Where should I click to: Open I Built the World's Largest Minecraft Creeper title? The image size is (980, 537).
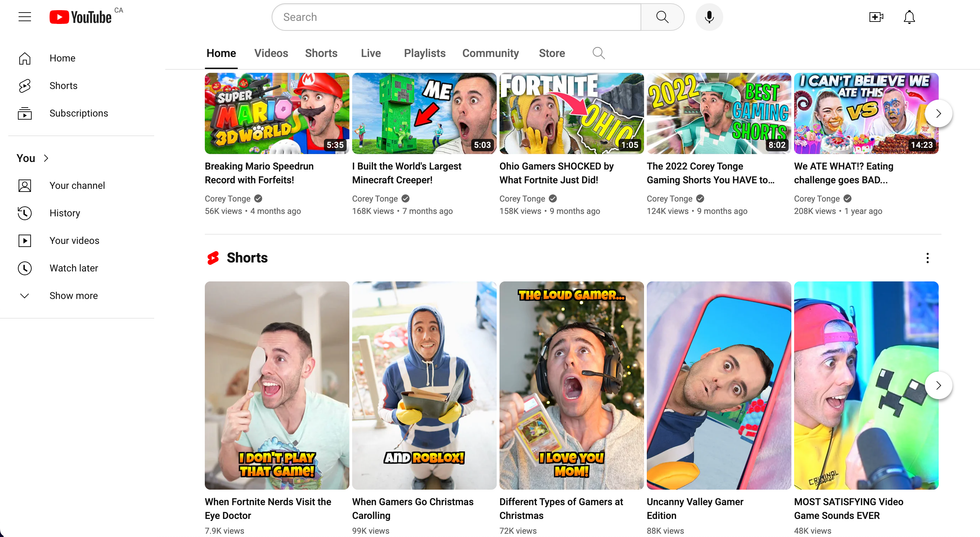click(407, 173)
